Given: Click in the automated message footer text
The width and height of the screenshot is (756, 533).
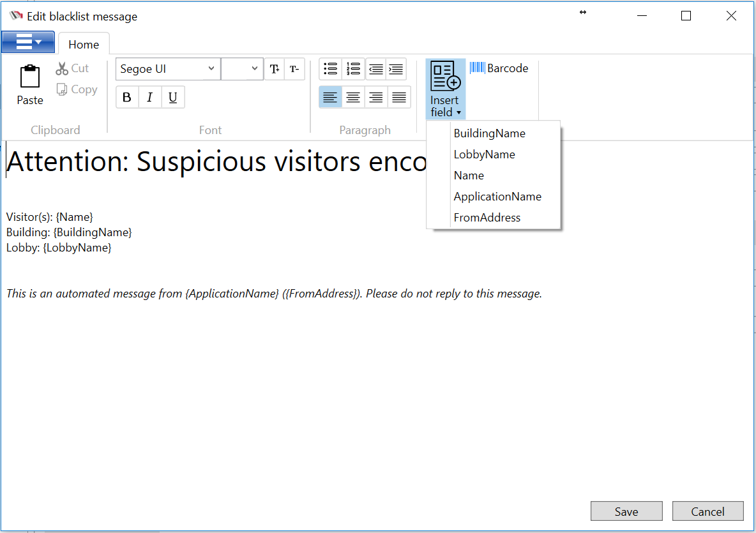Looking at the screenshot, I should click(x=274, y=294).
